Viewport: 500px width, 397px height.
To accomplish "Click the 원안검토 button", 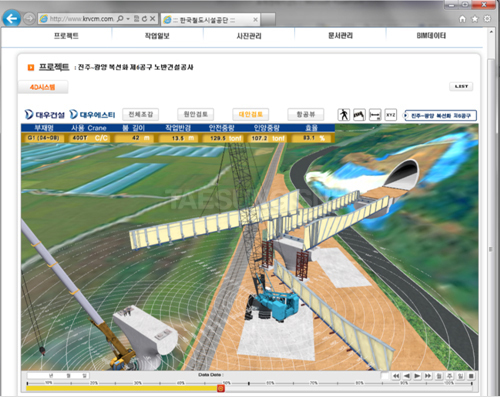I will (196, 114).
